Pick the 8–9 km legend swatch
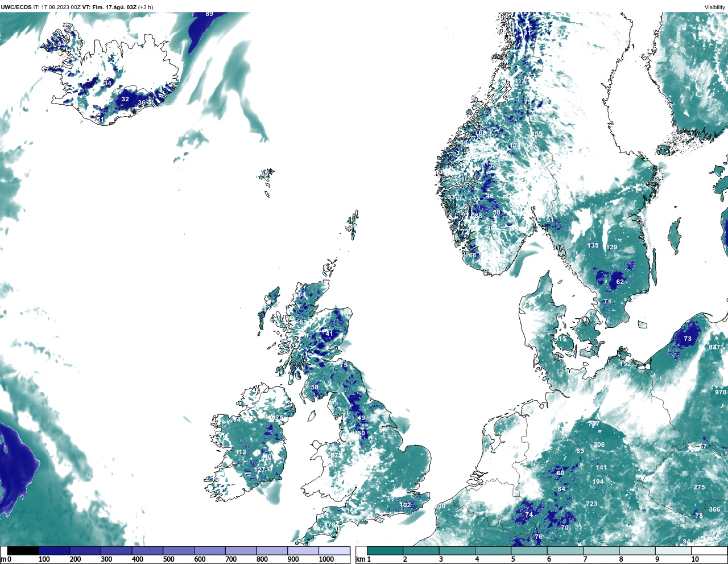 tap(638, 551)
